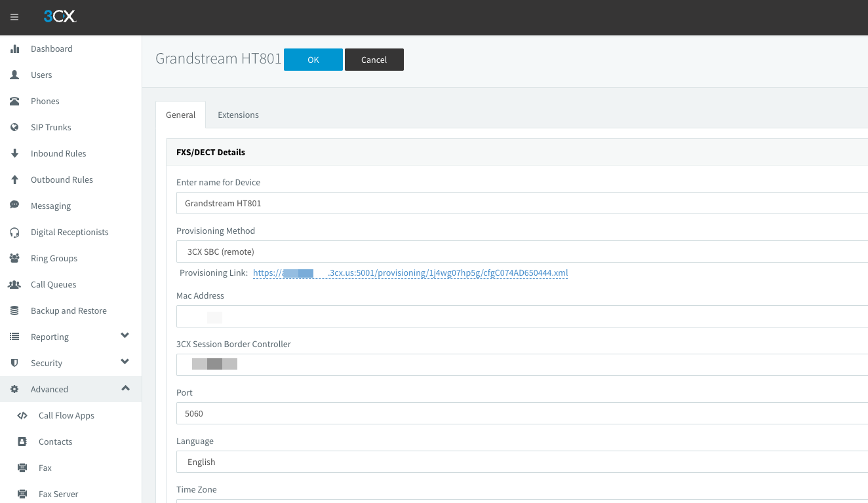
Task: Click the Digital Receptionists headset icon
Action: click(14, 232)
